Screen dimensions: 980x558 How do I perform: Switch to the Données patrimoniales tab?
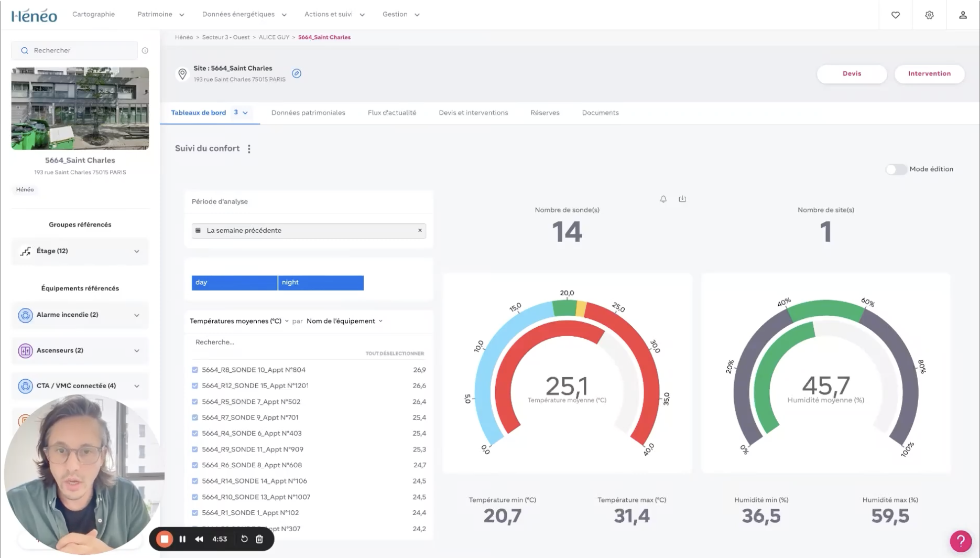pyautogui.click(x=308, y=113)
